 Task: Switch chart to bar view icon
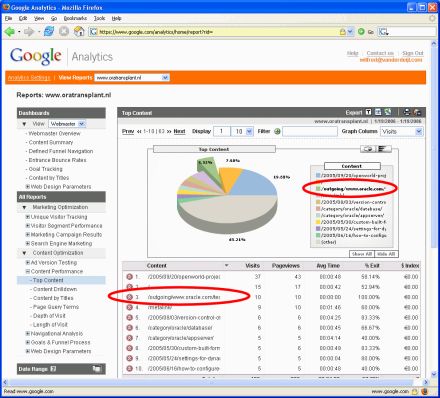click(383, 149)
